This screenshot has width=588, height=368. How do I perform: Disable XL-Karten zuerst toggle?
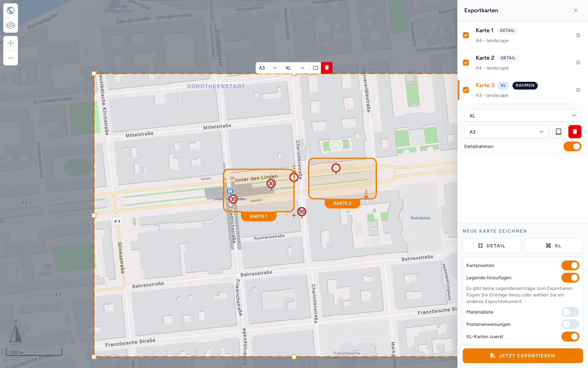pos(570,337)
